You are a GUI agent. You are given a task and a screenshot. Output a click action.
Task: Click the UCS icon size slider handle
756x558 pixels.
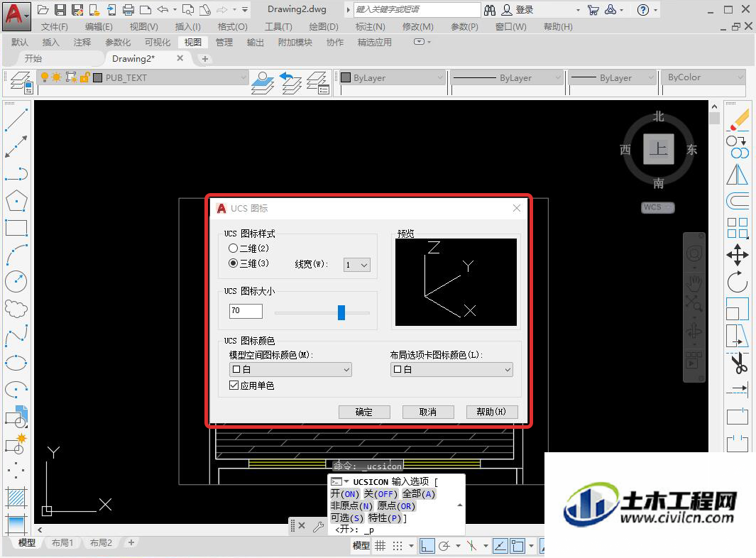[341, 312]
